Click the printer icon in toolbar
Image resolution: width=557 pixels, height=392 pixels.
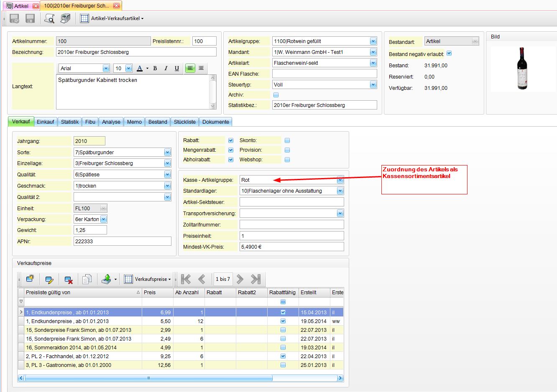(65, 18)
